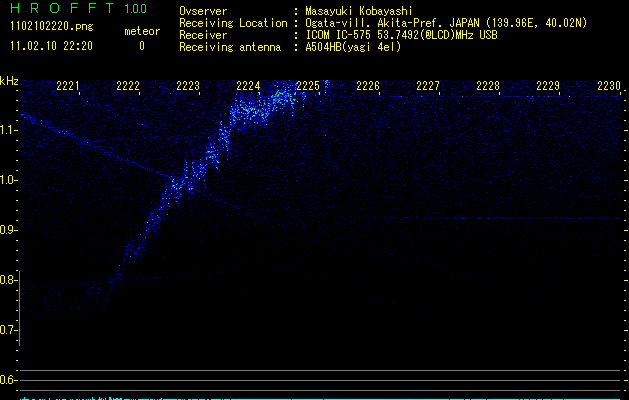Click the meteor label
Screen dimensions: 629x400
pos(142,31)
